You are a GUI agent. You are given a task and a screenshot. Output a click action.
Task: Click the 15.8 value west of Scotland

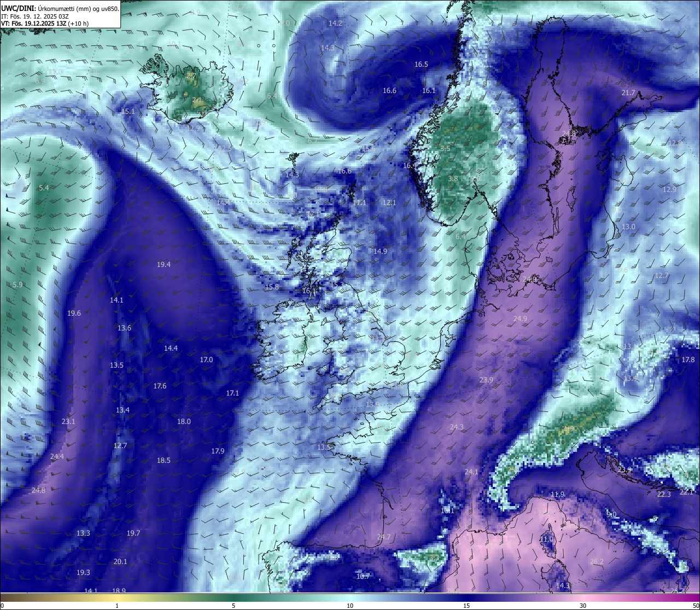click(272, 287)
